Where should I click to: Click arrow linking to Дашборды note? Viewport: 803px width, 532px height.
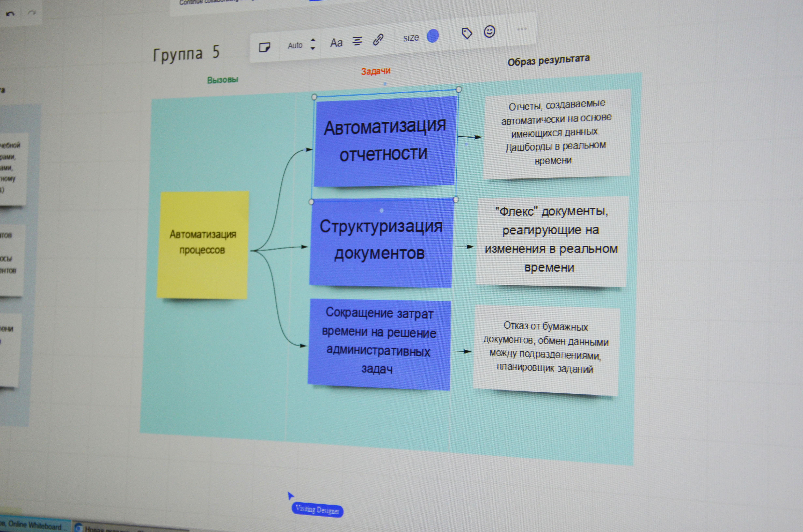pyautogui.click(x=470, y=137)
